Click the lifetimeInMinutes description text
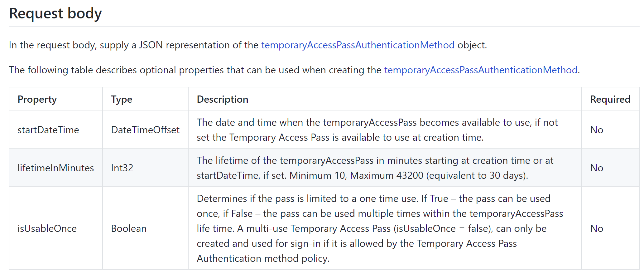 375,168
